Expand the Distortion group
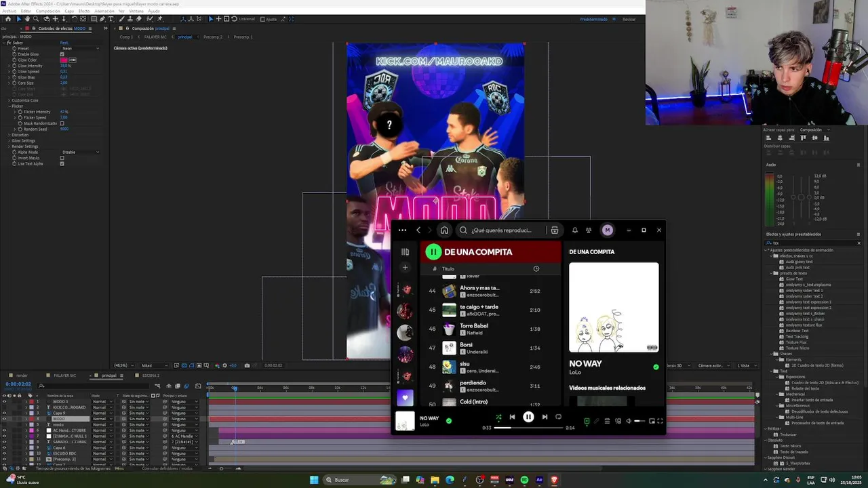This screenshot has height=488, width=868. [9, 135]
